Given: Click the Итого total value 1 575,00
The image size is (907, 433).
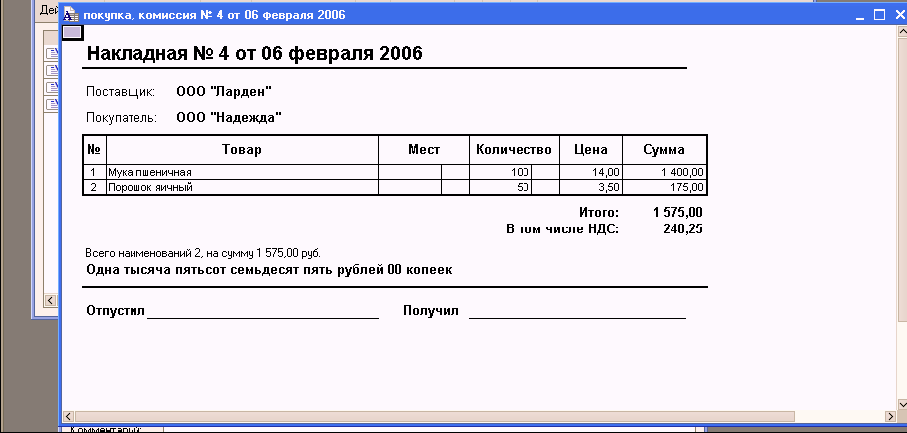Looking at the screenshot, I should click(x=677, y=213).
